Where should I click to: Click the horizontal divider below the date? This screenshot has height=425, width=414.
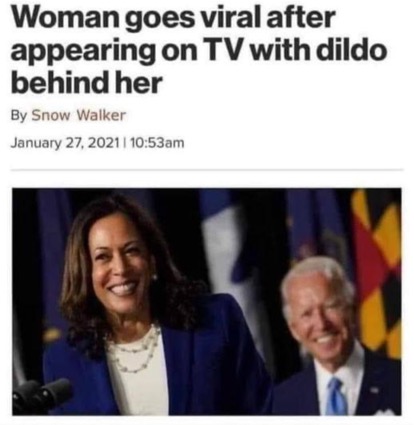(x=207, y=170)
